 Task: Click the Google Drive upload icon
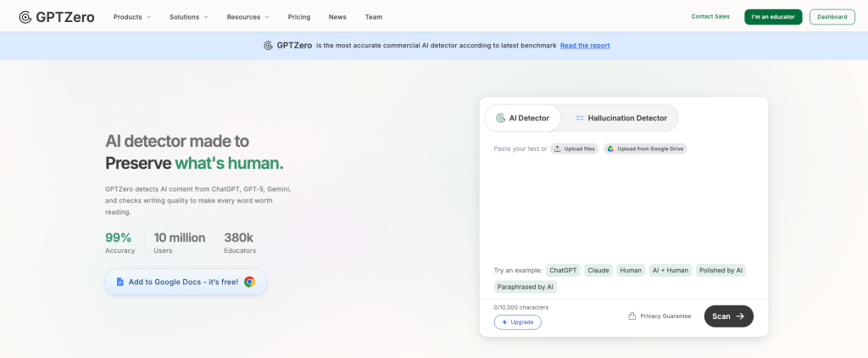coord(610,148)
